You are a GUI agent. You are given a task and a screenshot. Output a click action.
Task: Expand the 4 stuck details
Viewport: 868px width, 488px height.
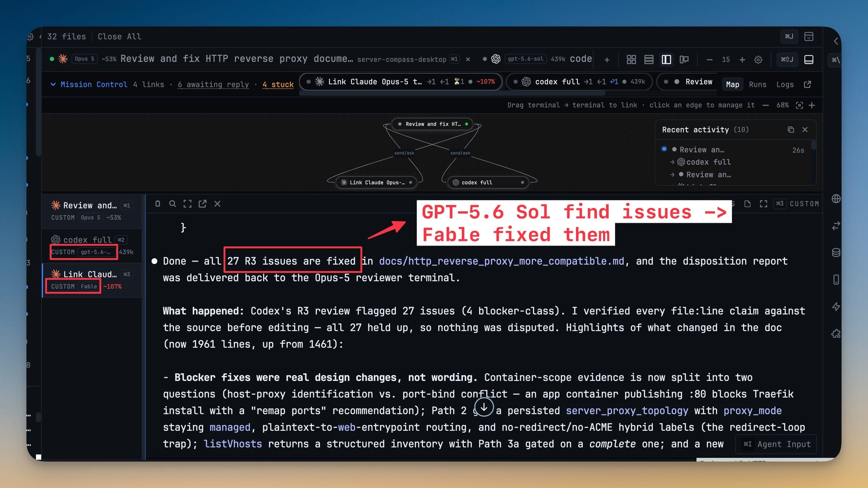pyautogui.click(x=278, y=84)
